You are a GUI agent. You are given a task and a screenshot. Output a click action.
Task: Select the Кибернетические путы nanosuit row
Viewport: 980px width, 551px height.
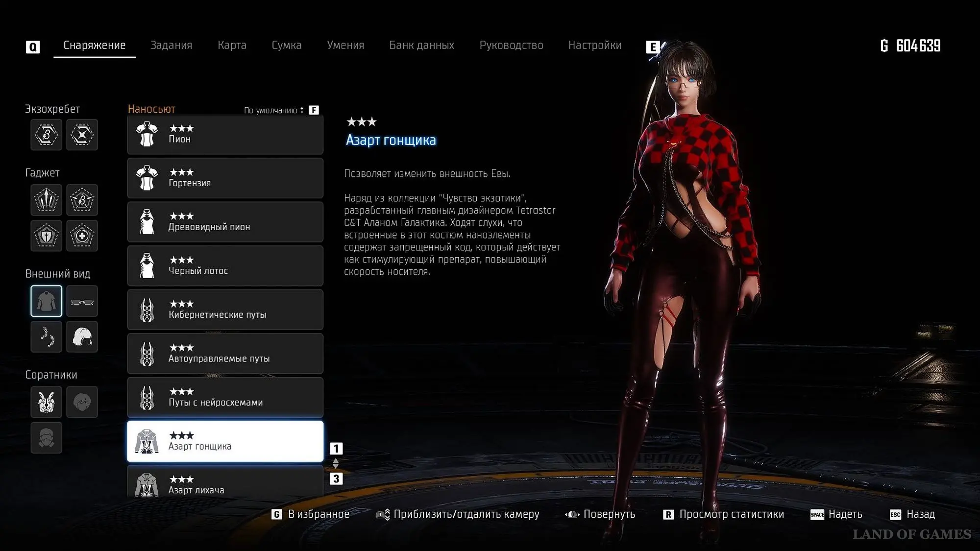(225, 310)
